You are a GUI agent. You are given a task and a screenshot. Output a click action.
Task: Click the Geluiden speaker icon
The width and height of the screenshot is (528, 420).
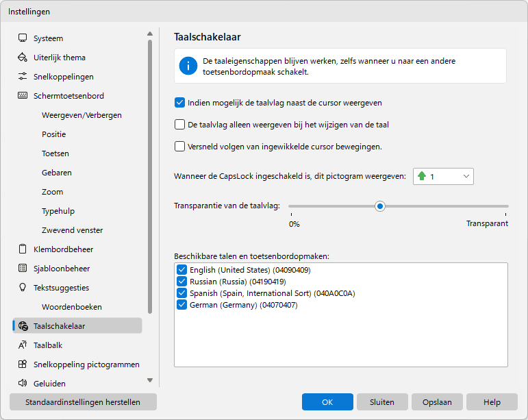[x=23, y=383]
